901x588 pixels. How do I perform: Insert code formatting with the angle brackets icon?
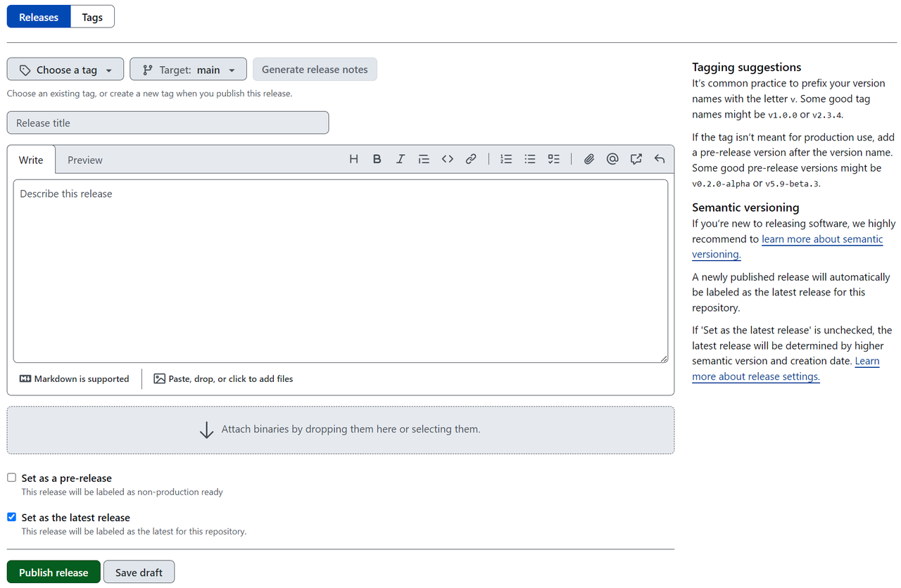point(448,159)
